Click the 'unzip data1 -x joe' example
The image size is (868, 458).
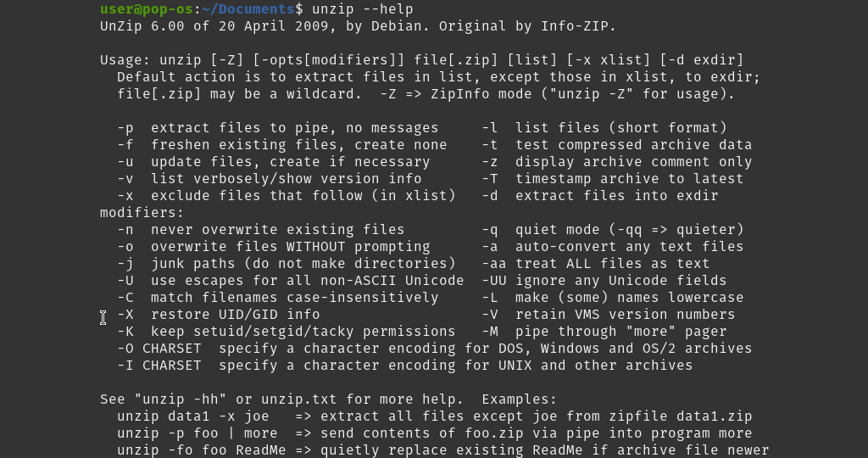(x=193, y=416)
